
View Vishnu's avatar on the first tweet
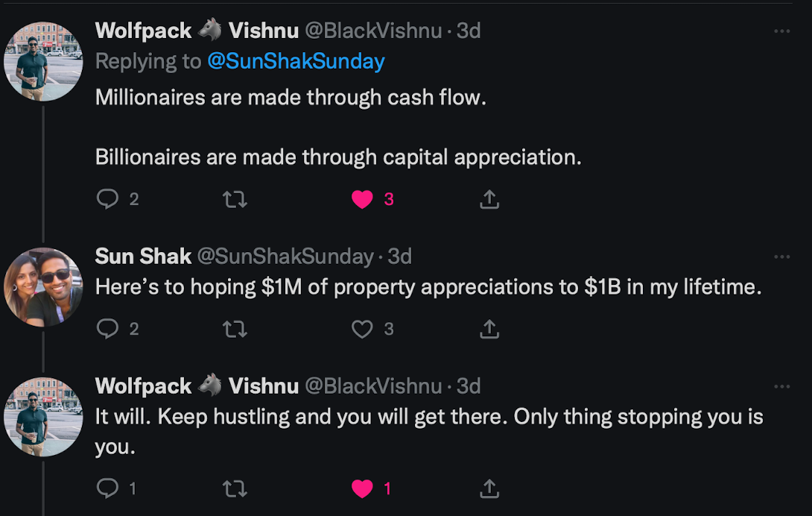[43, 61]
